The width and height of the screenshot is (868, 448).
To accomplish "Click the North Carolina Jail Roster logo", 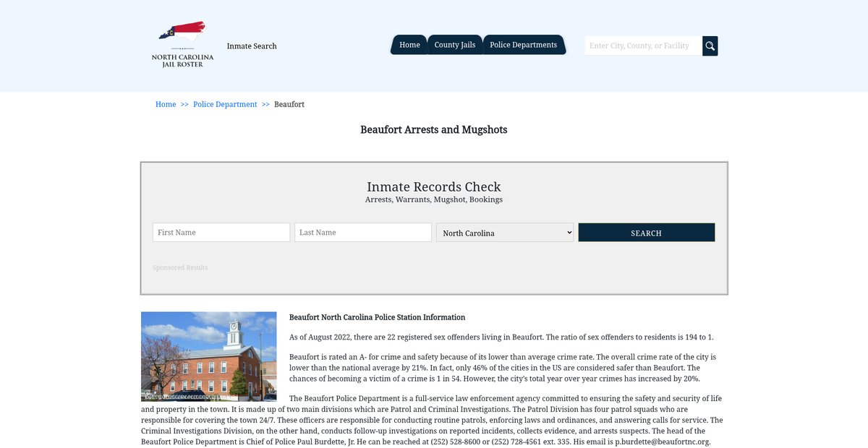I will coord(182,45).
